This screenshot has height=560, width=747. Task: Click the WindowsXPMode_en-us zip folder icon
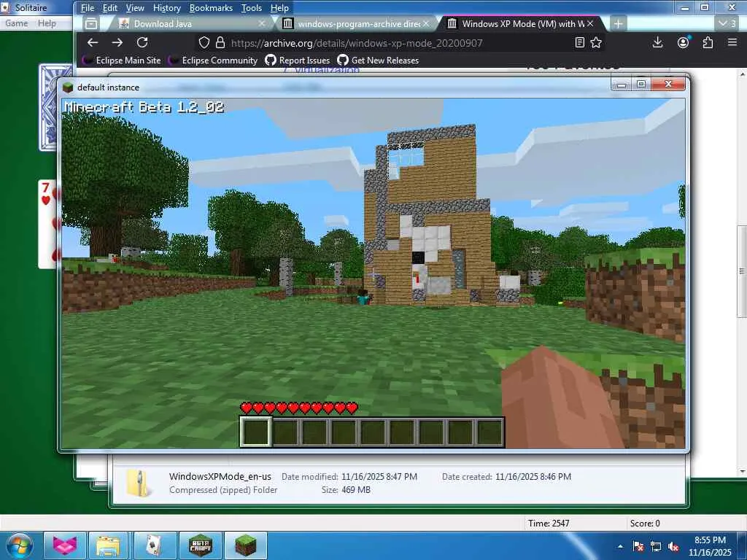pyautogui.click(x=138, y=483)
